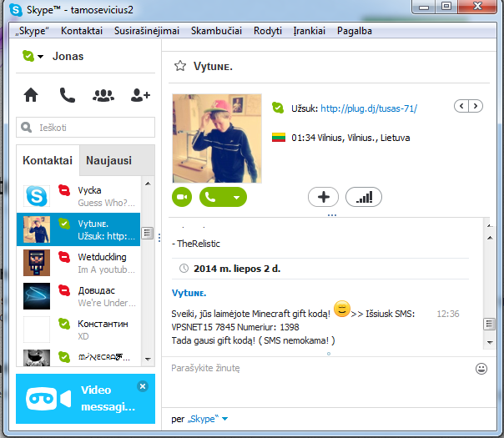
Task: Open the plug.dj/tusas-71 link
Action: coord(369,108)
